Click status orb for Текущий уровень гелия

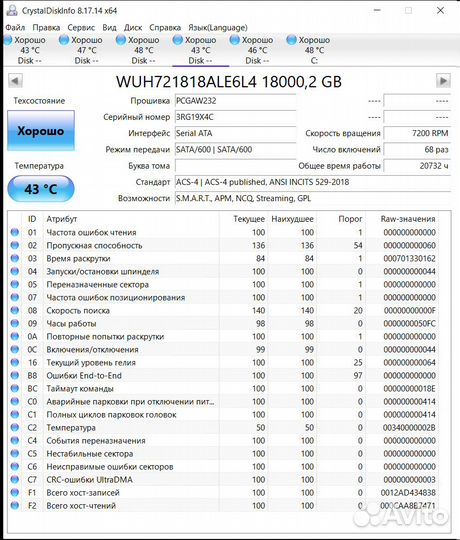point(15,362)
